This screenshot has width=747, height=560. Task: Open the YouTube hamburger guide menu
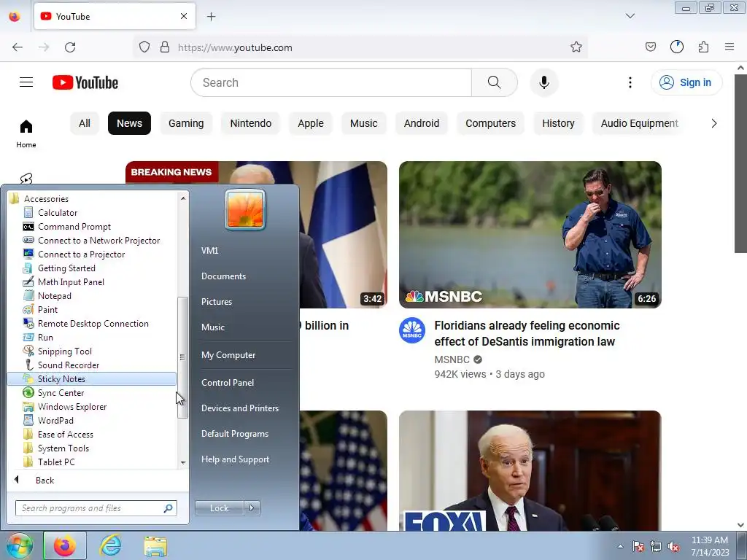[26, 82]
